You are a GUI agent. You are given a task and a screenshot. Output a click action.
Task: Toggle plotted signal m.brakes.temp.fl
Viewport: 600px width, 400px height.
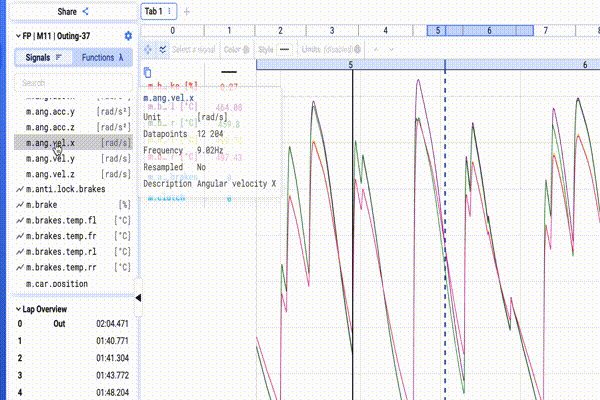(x=73, y=220)
